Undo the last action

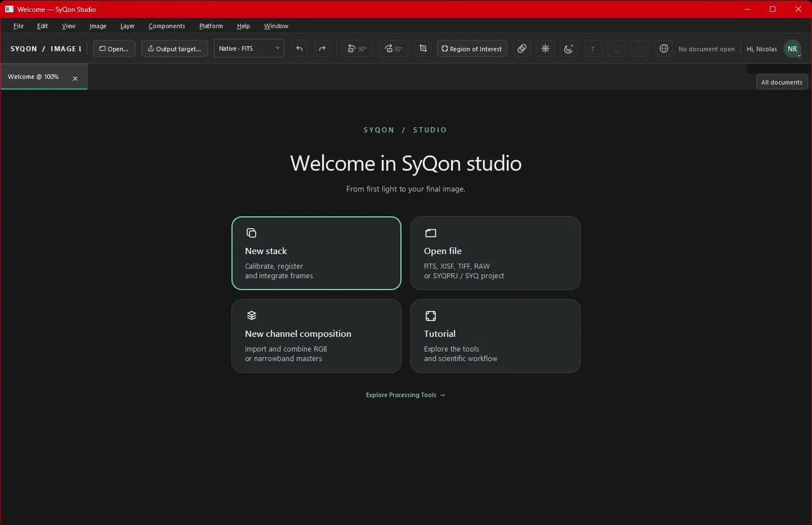pyautogui.click(x=300, y=48)
